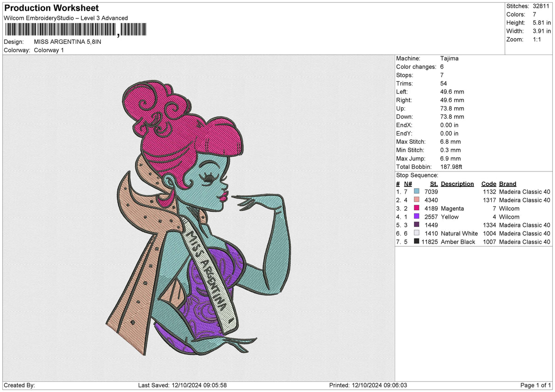
Task: Click the 'Colorway 1' value
Action: [x=49, y=50]
